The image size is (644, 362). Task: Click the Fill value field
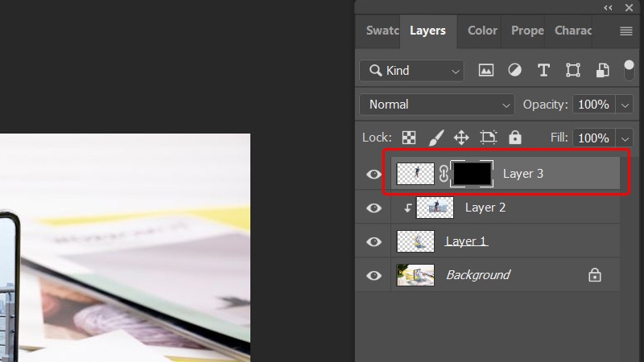pos(594,138)
